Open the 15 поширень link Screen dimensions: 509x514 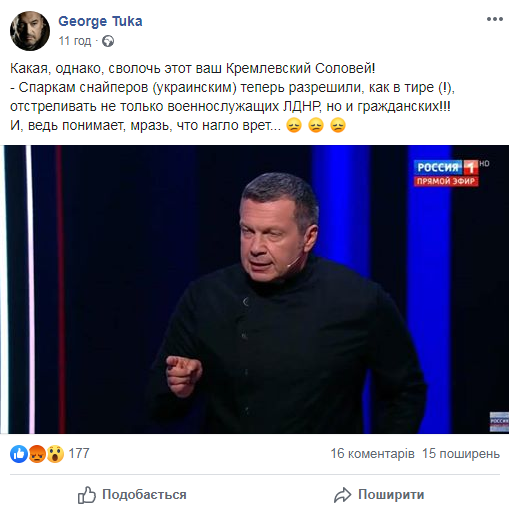(461, 454)
